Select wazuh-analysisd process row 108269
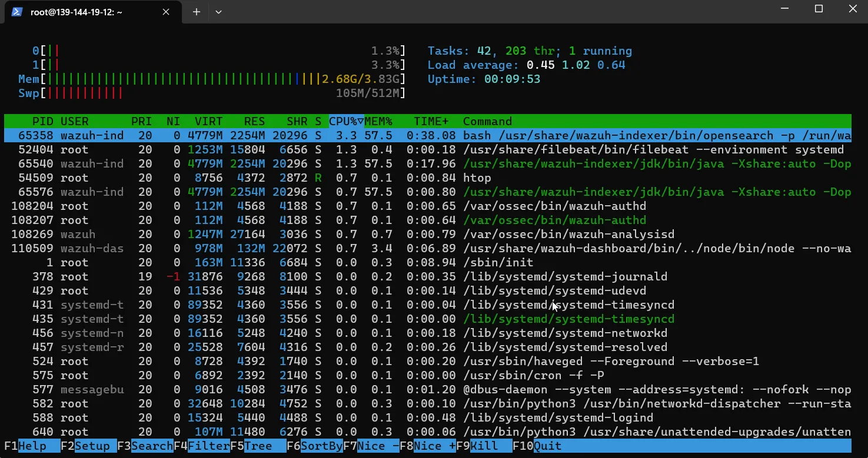The width and height of the screenshot is (868, 458). coord(428,234)
